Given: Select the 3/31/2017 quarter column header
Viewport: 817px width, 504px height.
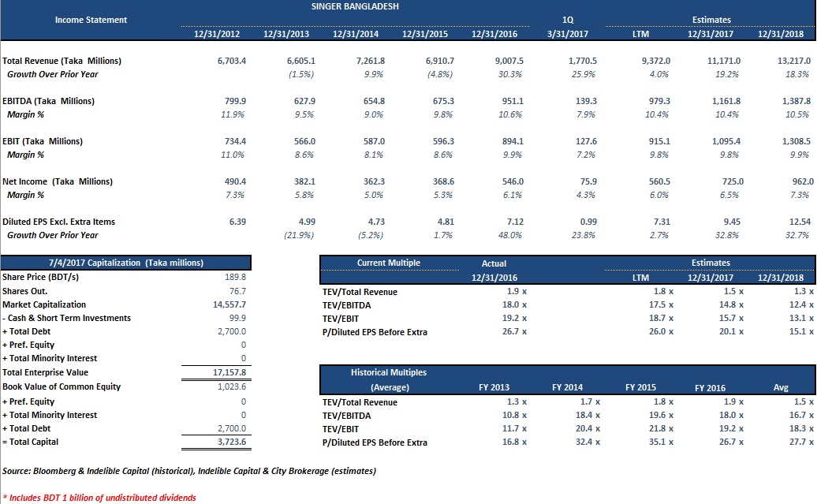Looking at the screenshot, I should tap(568, 34).
